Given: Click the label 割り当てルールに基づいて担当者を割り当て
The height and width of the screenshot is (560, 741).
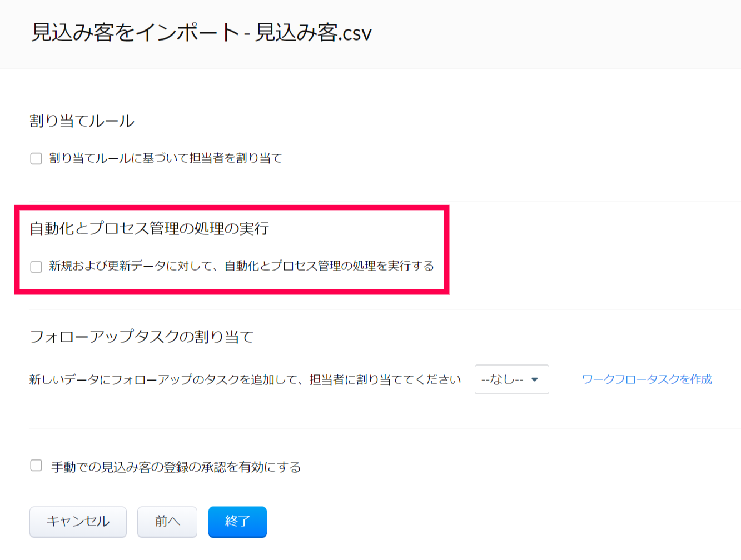Looking at the screenshot, I should tap(166, 158).
